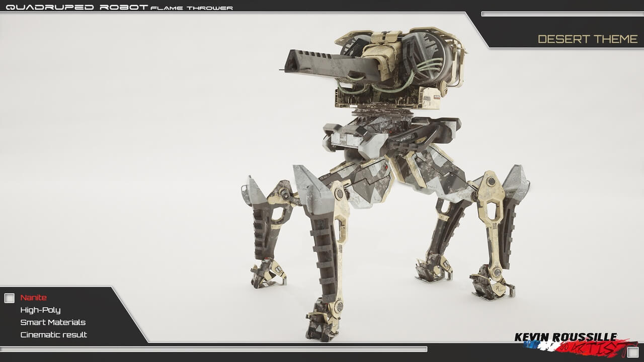
Task: Choose the Smart Materials entry
Action: pyautogui.click(x=53, y=322)
